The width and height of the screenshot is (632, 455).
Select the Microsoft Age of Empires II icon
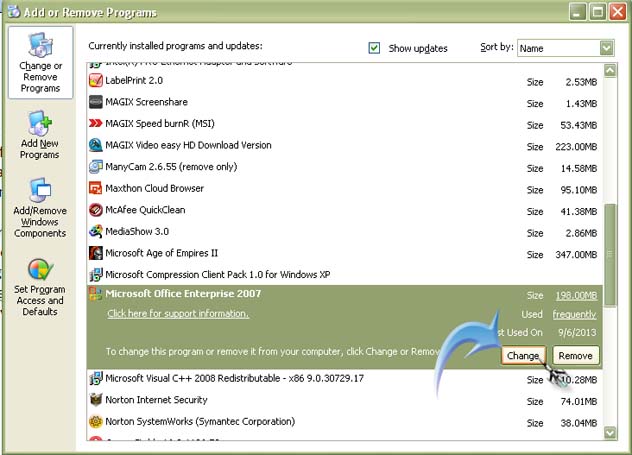pyautogui.click(x=96, y=253)
